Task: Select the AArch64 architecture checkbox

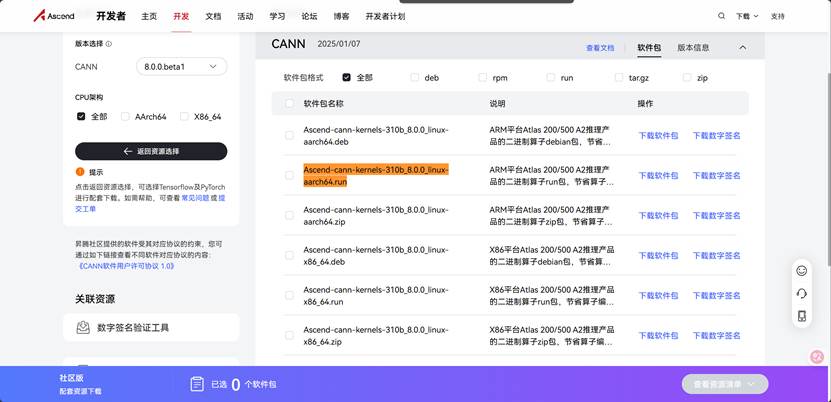Action: tap(125, 117)
